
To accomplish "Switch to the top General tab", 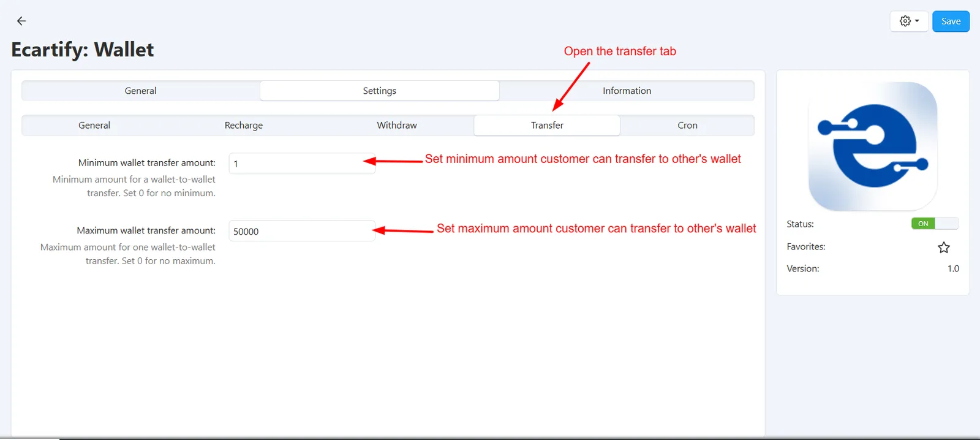I will click(140, 91).
